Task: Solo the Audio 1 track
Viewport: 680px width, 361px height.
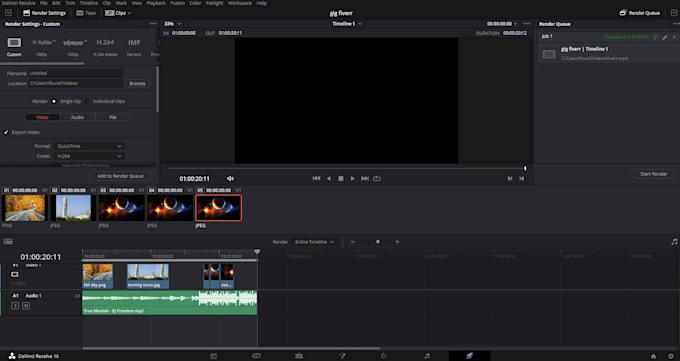Action: click(x=15, y=306)
